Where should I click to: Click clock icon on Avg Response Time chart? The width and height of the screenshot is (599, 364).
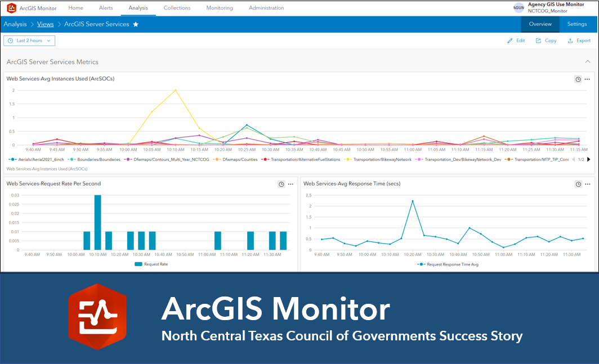click(x=578, y=184)
